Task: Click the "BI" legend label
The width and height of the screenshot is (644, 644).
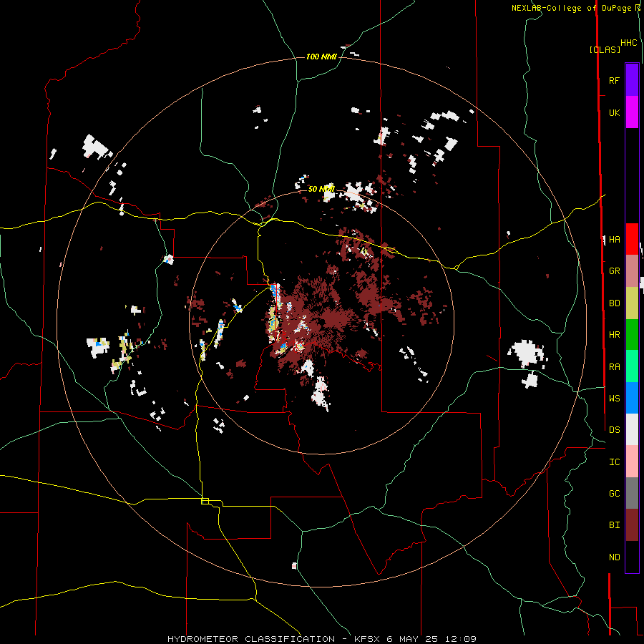Action: pos(615,525)
